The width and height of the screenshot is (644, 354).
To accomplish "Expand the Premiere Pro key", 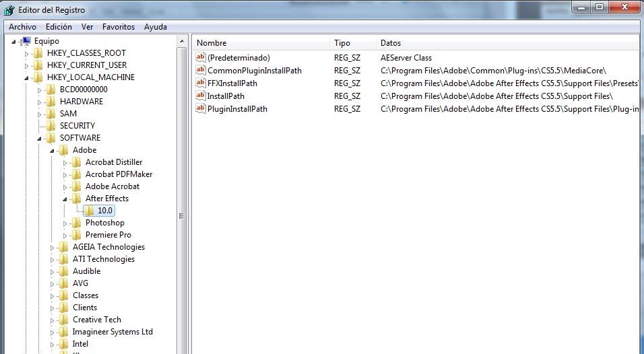I will tap(65, 236).
